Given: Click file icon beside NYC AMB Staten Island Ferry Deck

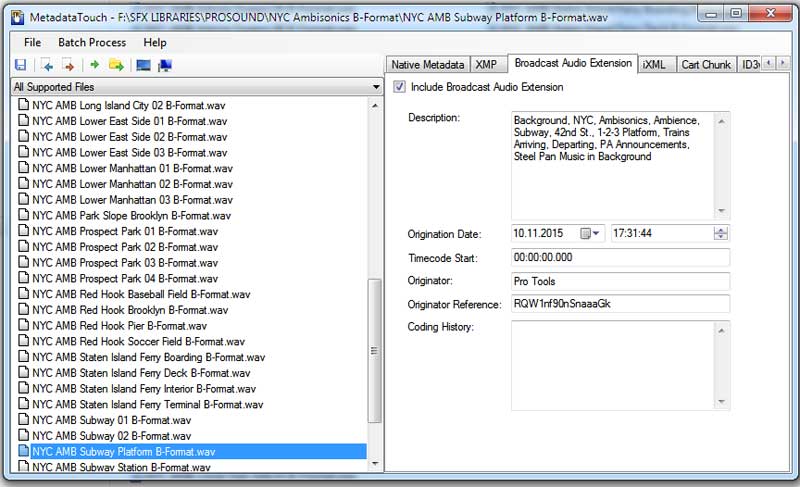Looking at the screenshot, I should 23,373.
